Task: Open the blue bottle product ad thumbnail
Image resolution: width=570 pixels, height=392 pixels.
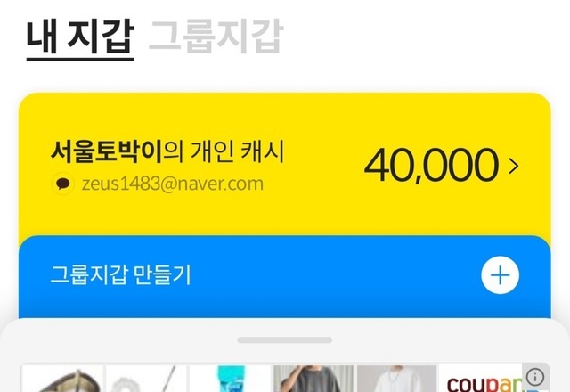Action: [230, 379]
